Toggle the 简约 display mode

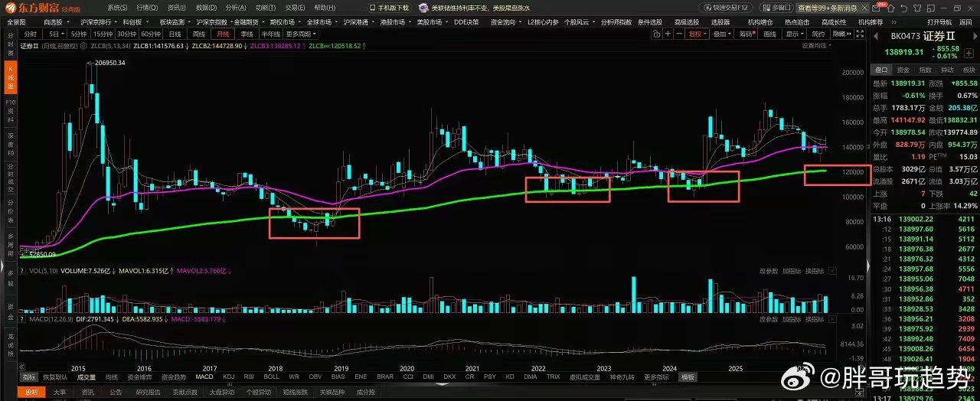point(818,34)
